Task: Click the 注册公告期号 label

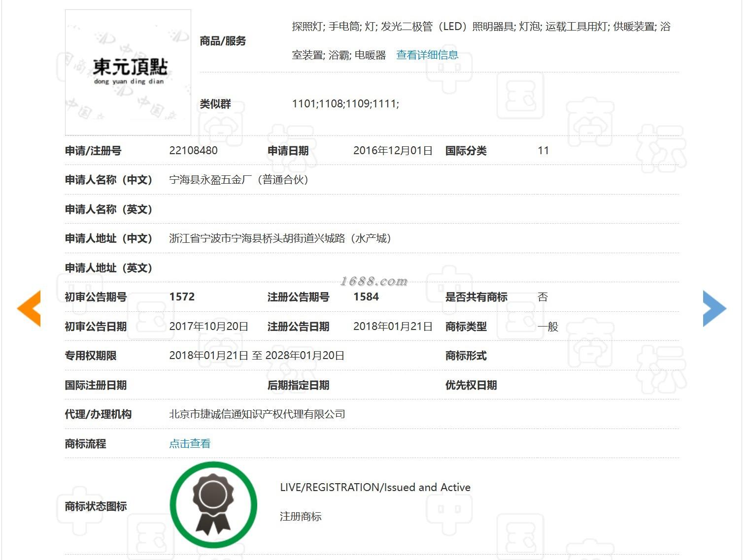Action: point(298,297)
